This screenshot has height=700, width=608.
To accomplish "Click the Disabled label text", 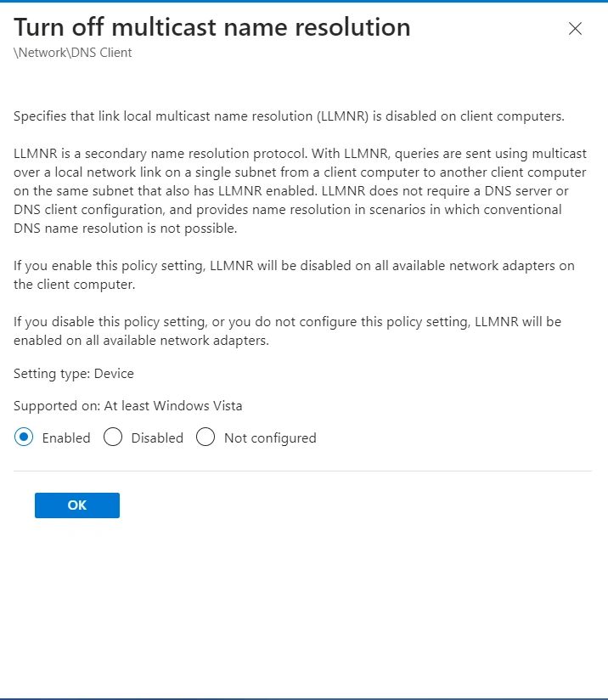I will (x=157, y=437).
